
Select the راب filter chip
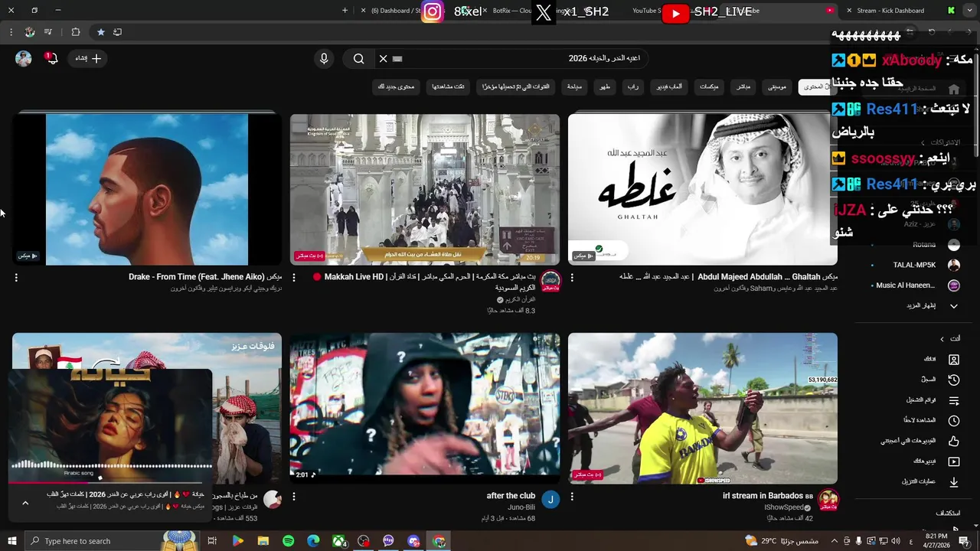click(633, 86)
